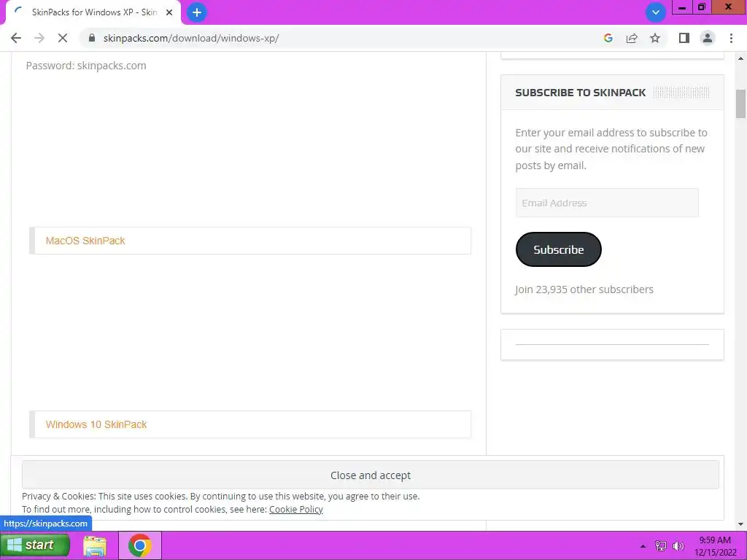Screen dimensions: 747x560
Task: Open the Windows 10 SkinPack link
Action: pos(96,424)
